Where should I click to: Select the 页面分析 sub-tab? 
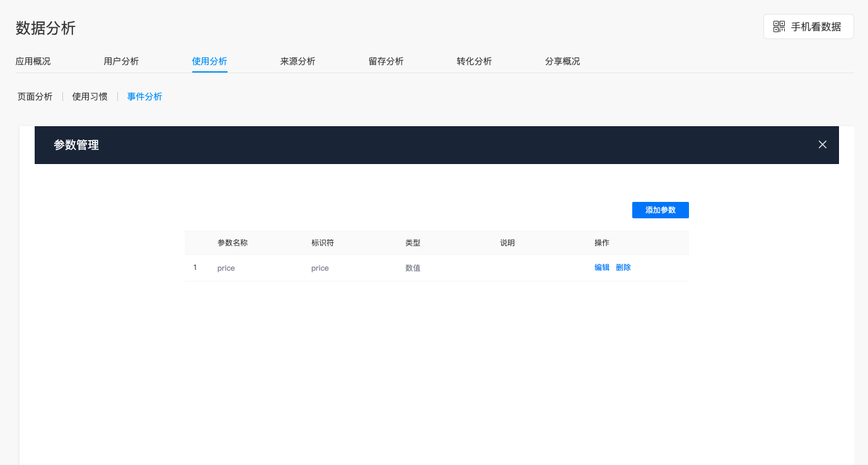point(35,97)
